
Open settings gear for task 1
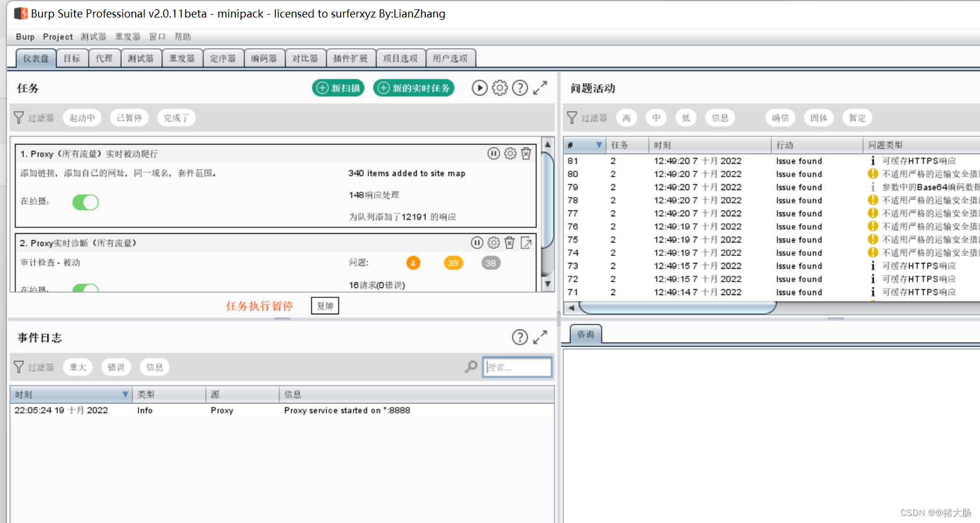[x=510, y=153]
